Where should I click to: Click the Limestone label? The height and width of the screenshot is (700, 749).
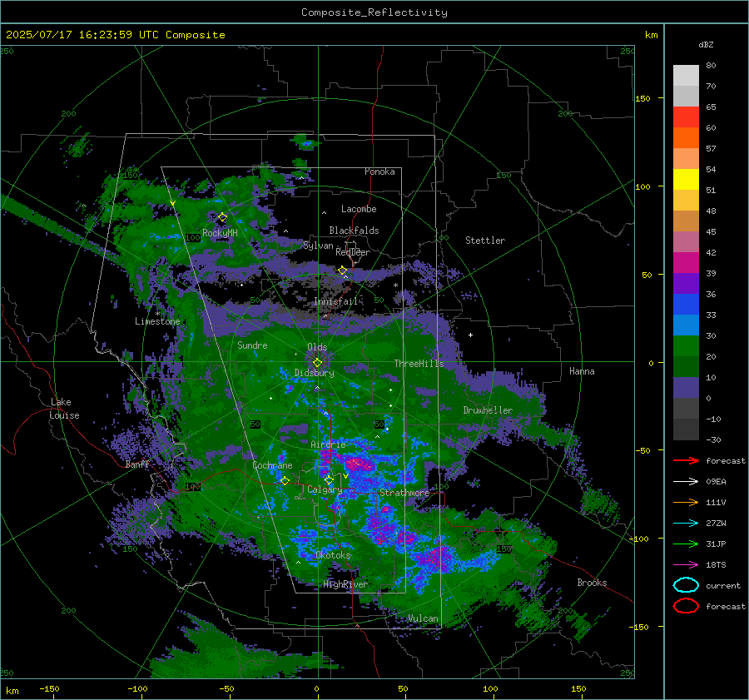pyautogui.click(x=157, y=321)
